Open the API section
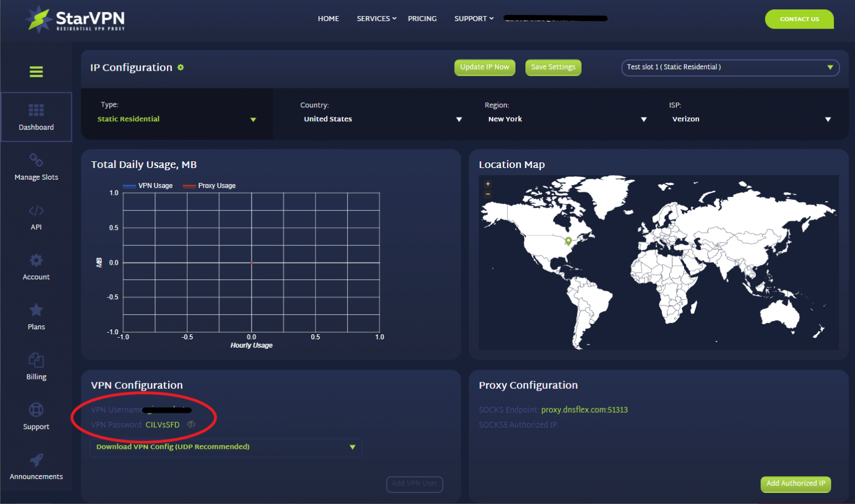Viewport: 855px width, 504px height. [36, 217]
